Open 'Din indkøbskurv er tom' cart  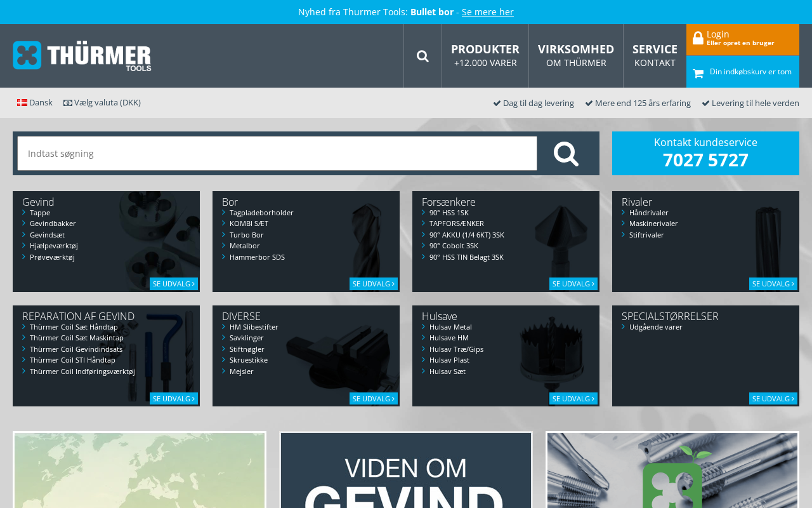click(x=743, y=72)
